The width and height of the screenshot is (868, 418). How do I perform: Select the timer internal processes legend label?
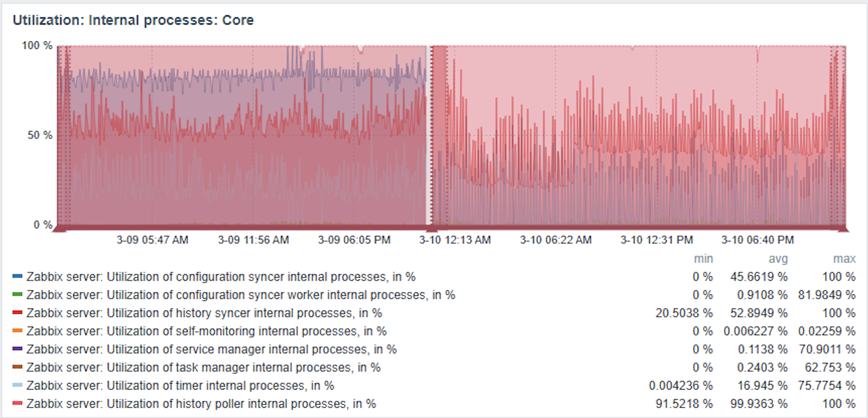pos(180,386)
